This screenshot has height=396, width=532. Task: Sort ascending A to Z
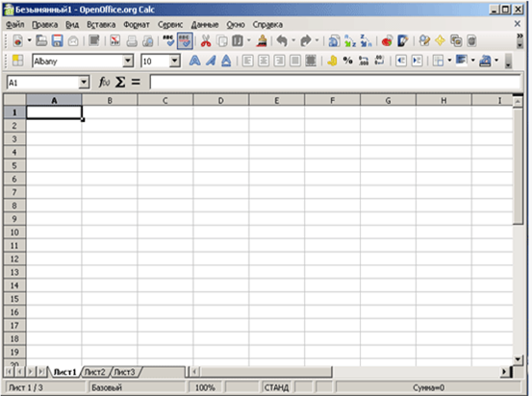350,41
